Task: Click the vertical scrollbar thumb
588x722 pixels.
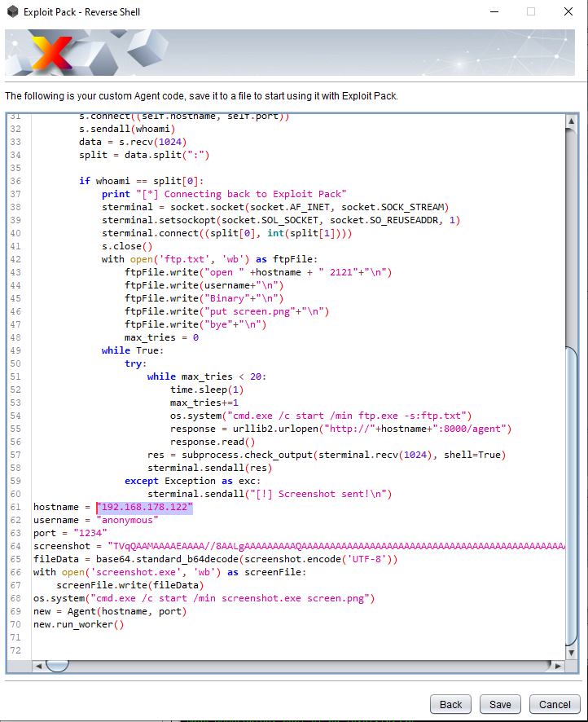Action: 571,496
